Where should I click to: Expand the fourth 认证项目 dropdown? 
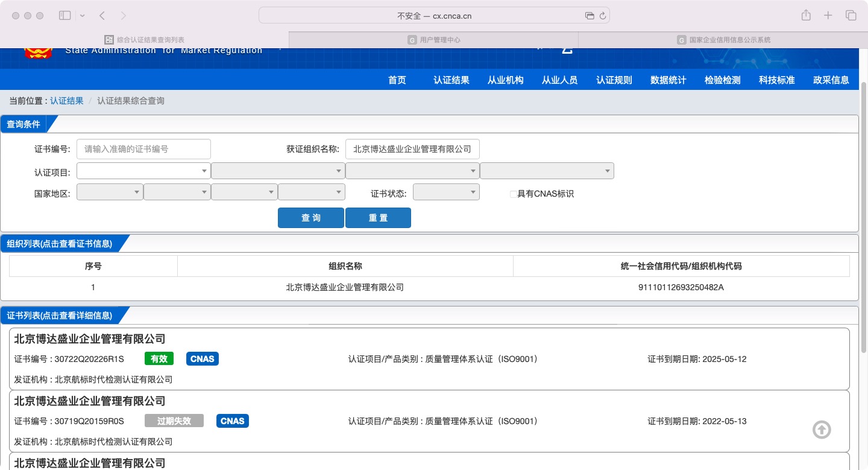[547, 171]
